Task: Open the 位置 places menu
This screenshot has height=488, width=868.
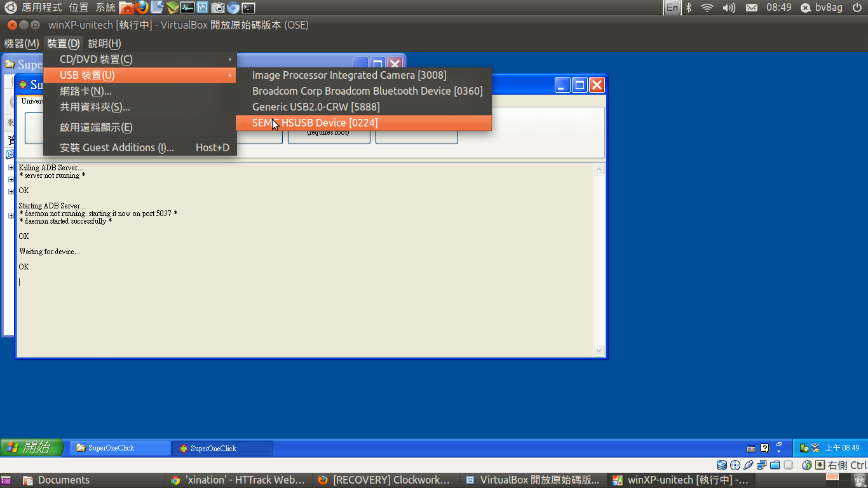Action: [x=79, y=8]
